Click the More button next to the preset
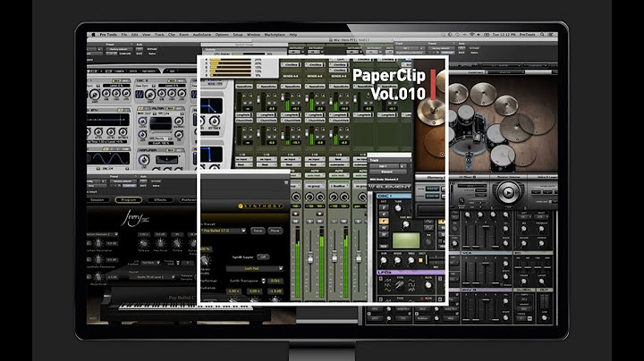644x361 pixels. pyautogui.click(x=275, y=231)
